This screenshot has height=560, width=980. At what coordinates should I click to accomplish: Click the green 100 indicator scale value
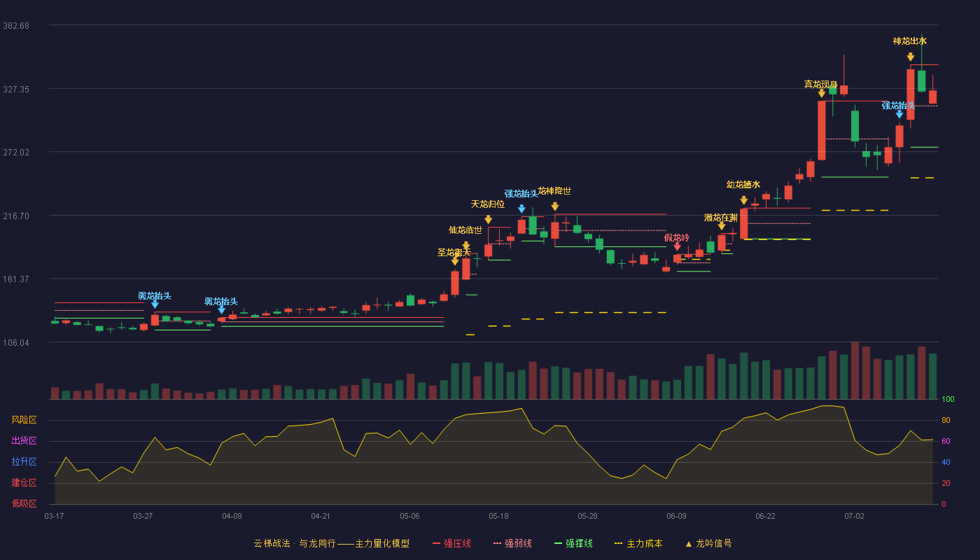click(x=948, y=400)
